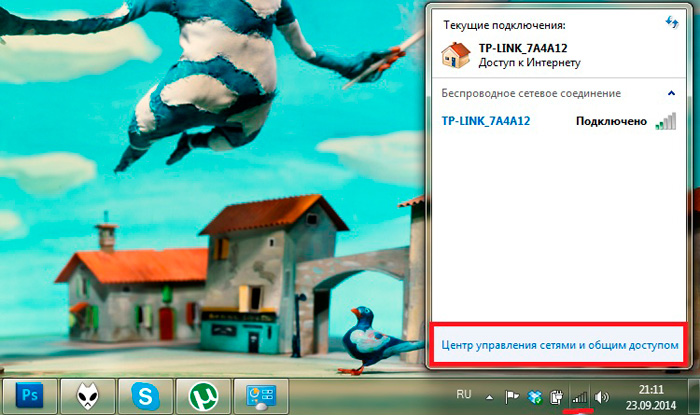Click the Dropbox tray icon
The height and width of the screenshot is (415, 700).
534,396
